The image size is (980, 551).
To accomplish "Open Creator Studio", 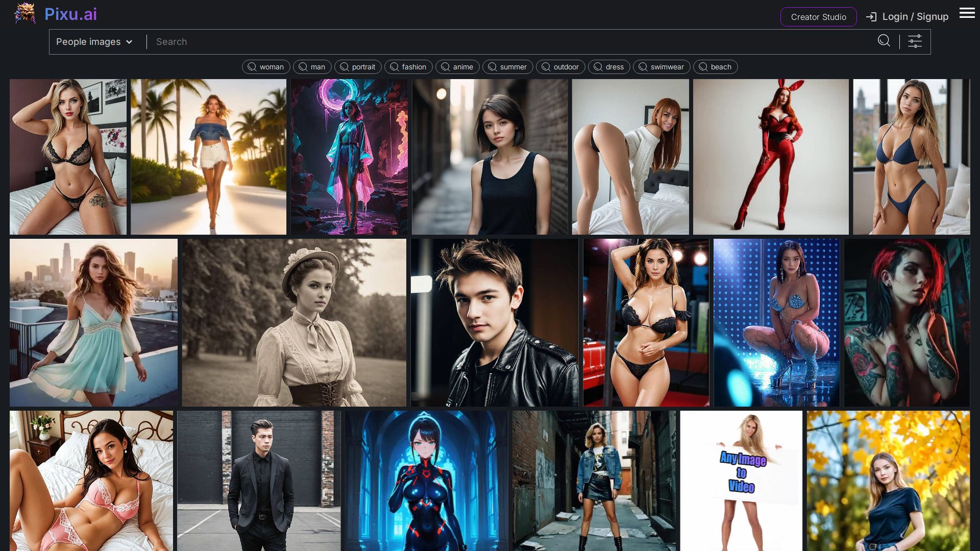I will pos(818,17).
